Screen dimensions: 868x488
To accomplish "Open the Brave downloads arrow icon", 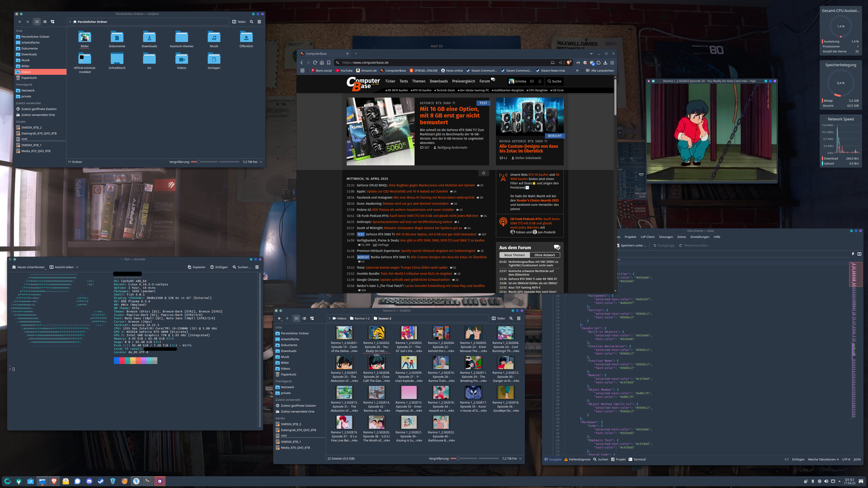I will [x=605, y=63].
